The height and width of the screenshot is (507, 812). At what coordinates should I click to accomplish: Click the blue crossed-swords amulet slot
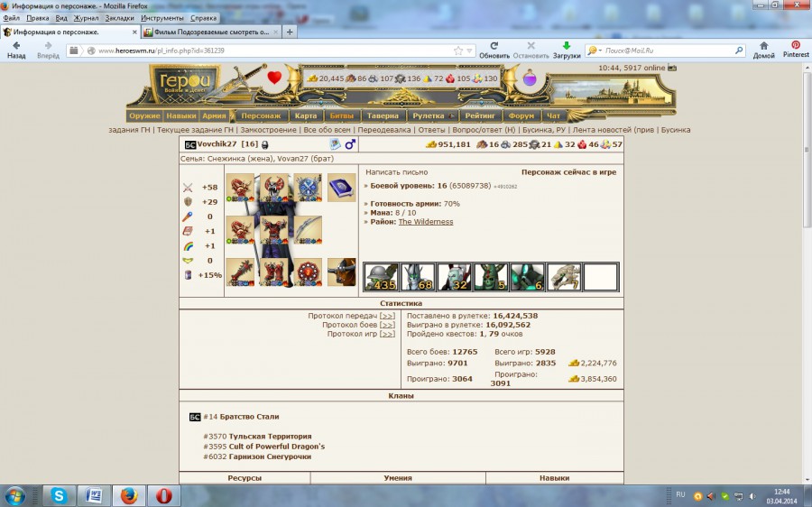(x=308, y=187)
